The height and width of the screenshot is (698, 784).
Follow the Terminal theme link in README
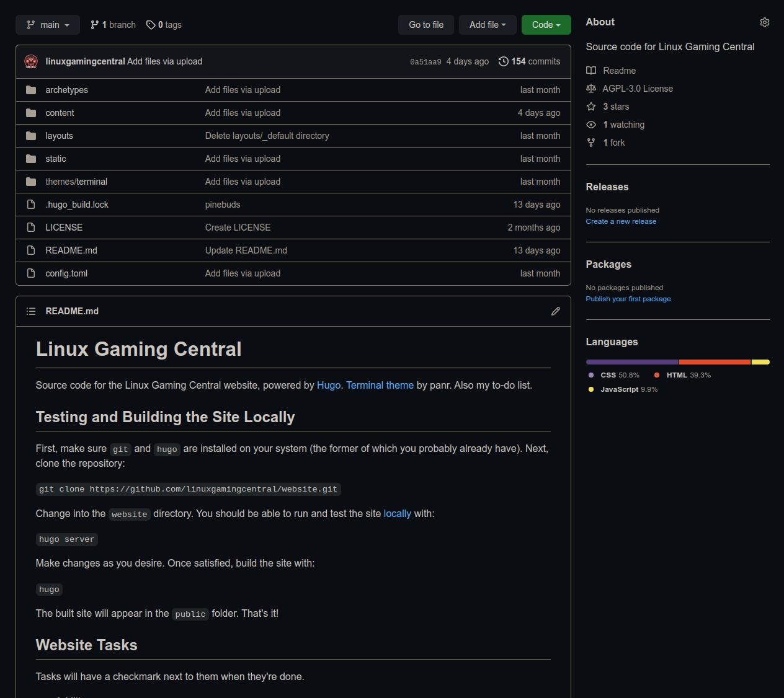coord(380,386)
